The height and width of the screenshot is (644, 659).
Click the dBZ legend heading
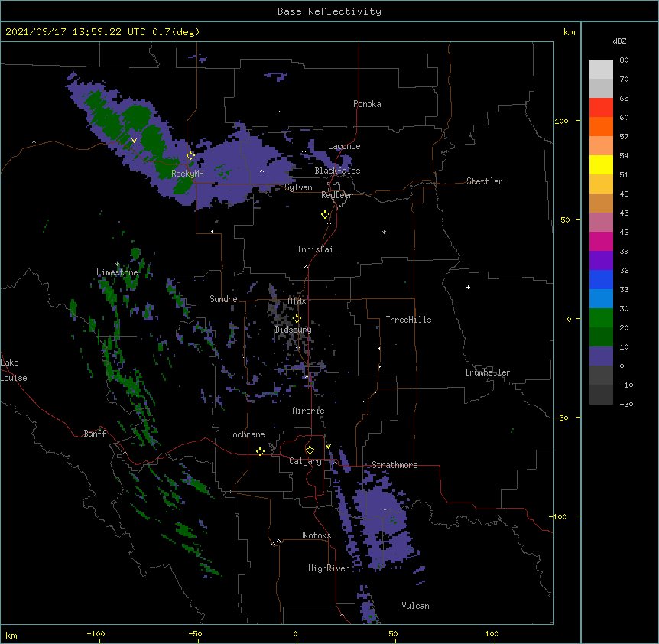(619, 41)
